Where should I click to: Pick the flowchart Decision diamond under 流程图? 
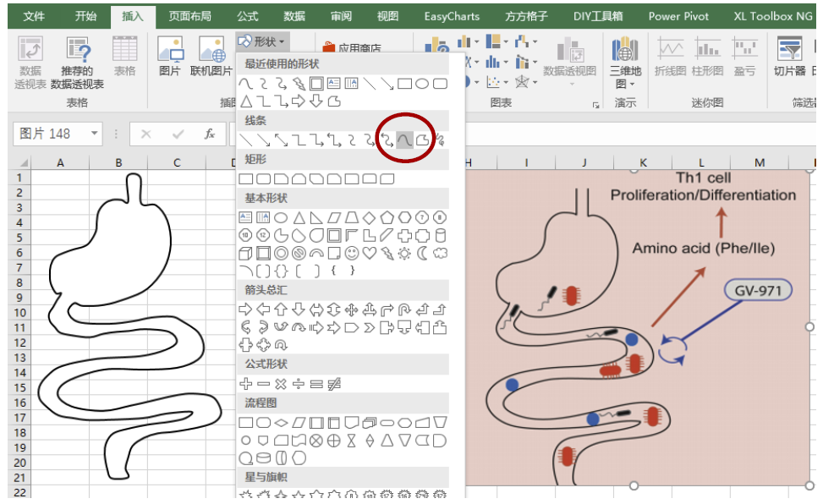point(282,423)
